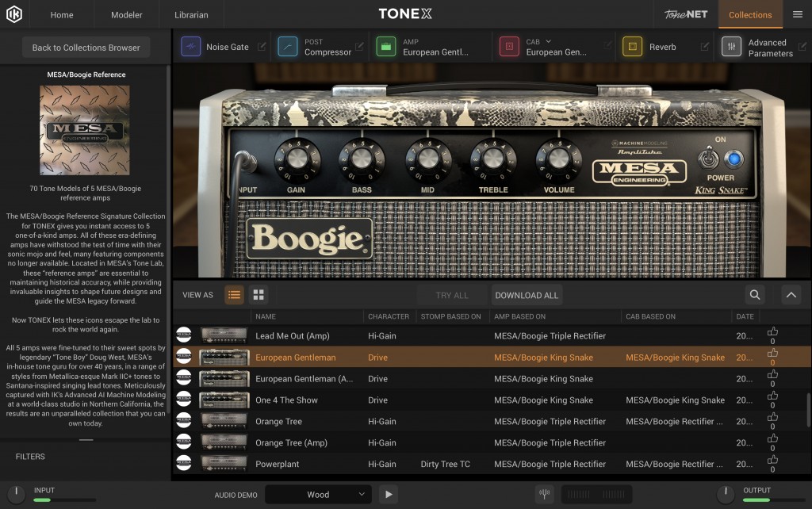Open Reverb edit popup icon
The height and width of the screenshot is (509, 812).
(x=704, y=47)
